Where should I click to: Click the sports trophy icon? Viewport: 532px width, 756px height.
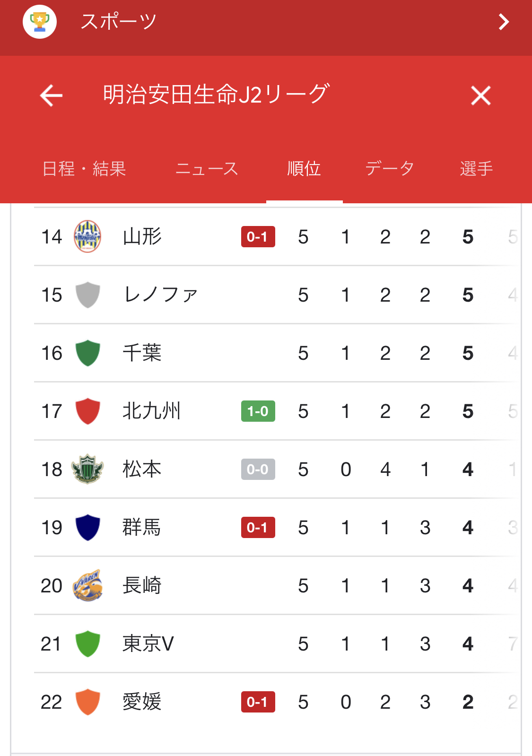pyautogui.click(x=40, y=21)
